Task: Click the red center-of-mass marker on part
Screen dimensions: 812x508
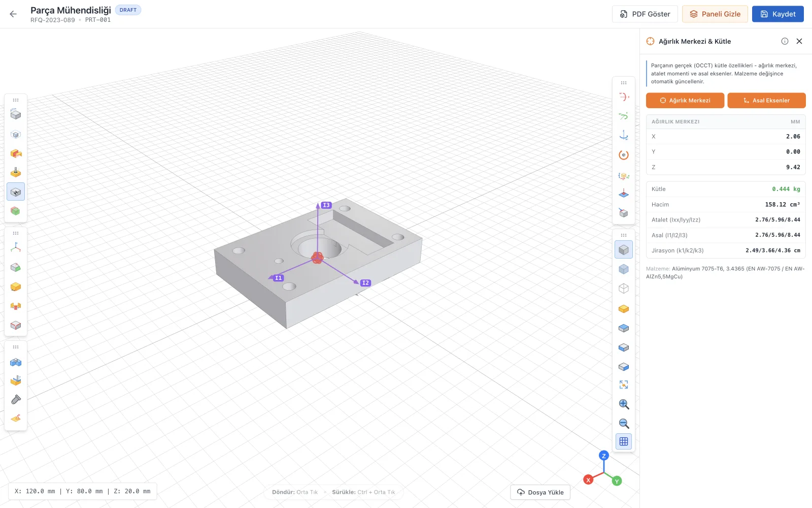Action: (x=317, y=258)
